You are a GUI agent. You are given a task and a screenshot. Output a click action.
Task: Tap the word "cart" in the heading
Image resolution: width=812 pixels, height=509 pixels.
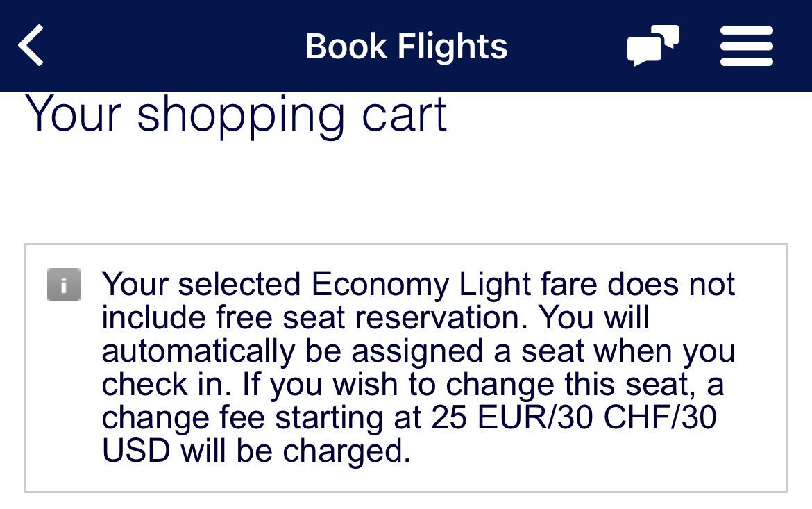point(404,115)
